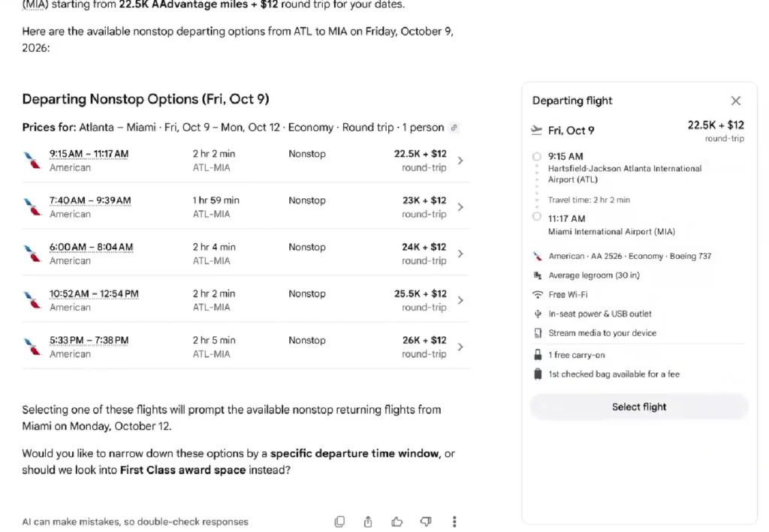Select the 7:40 AM – 9:39 AM flight times

(90, 200)
